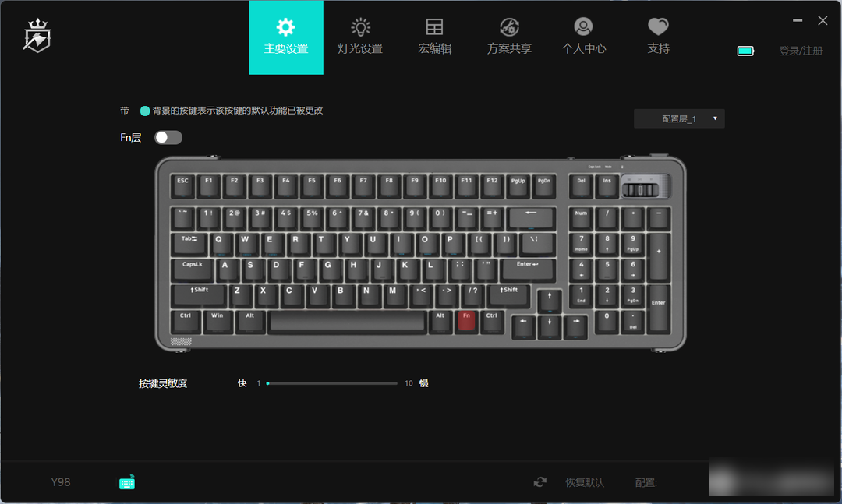
Task: Switch to the 宏编辑 macro editor tab
Action: (434, 37)
